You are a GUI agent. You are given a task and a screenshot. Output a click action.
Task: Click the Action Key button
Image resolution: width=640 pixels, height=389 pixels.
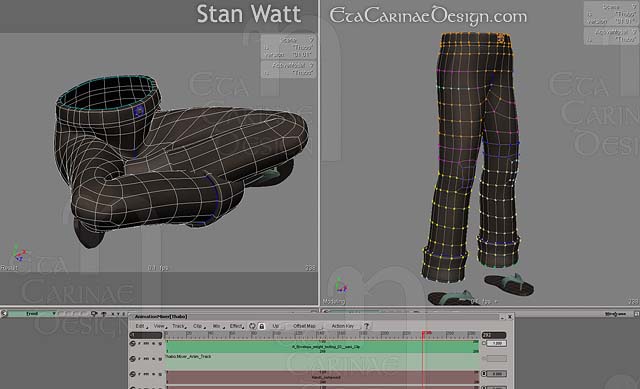343,326
